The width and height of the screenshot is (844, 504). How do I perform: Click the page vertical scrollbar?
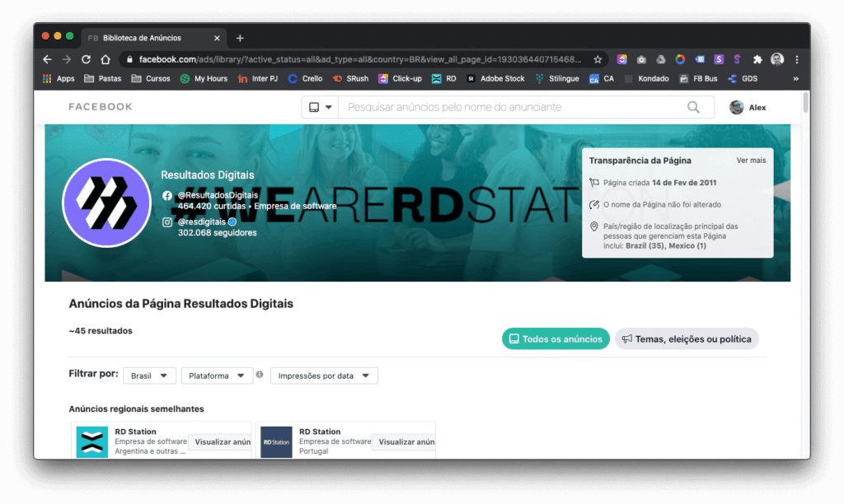coord(805,102)
